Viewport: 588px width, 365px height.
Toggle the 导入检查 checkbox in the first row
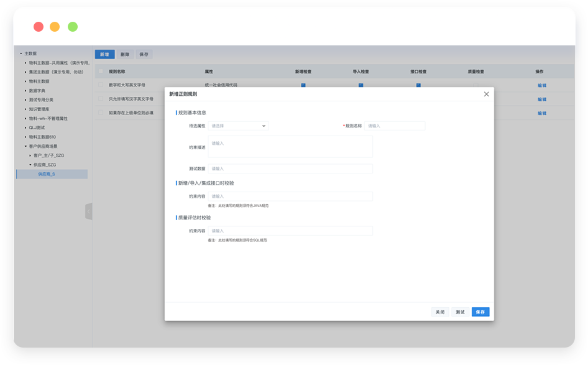tap(361, 85)
